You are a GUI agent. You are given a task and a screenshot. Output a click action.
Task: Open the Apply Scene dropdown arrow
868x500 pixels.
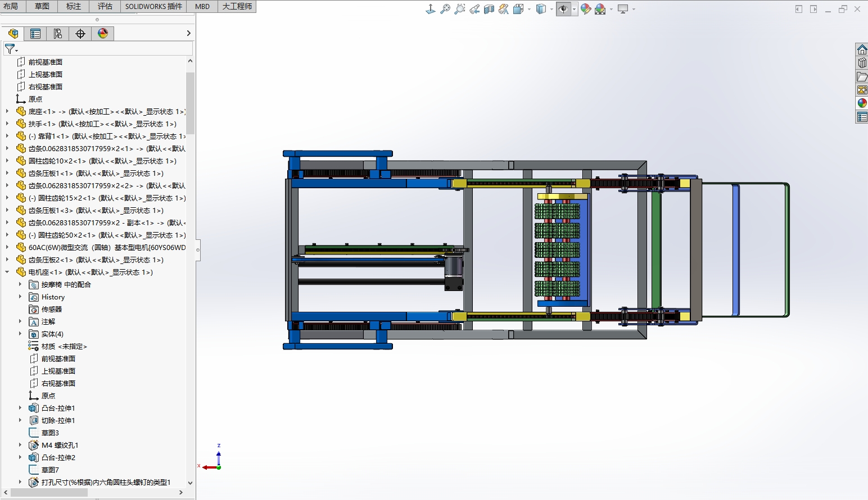611,9
